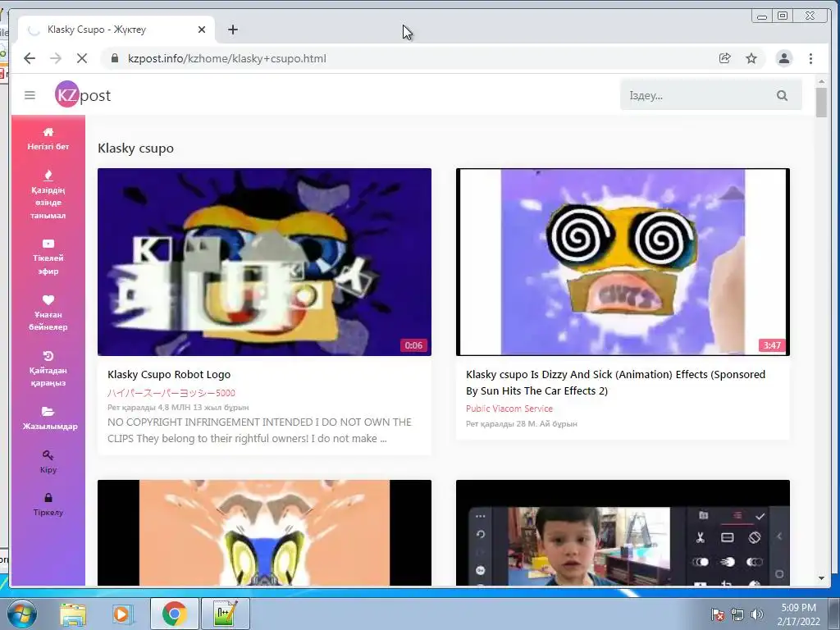840x630 pixels.
Task: Open the hamburger menu next to KZpost logo
Action: (x=30, y=95)
